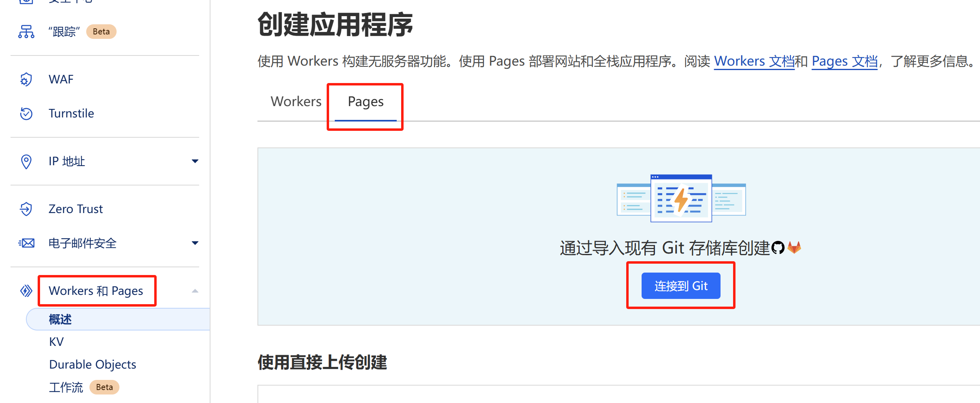
Task: Select the Durable Objects sub-item
Action: 93,365
